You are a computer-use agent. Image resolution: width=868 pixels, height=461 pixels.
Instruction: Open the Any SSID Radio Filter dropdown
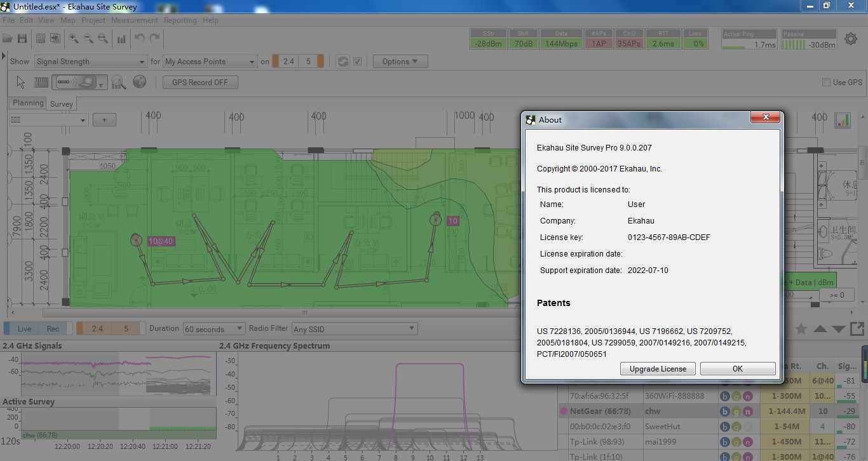[x=355, y=329]
